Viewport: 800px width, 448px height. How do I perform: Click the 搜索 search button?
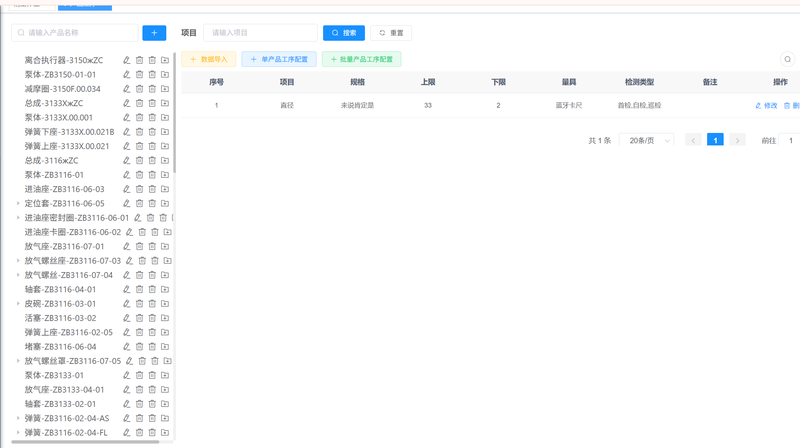click(x=344, y=33)
